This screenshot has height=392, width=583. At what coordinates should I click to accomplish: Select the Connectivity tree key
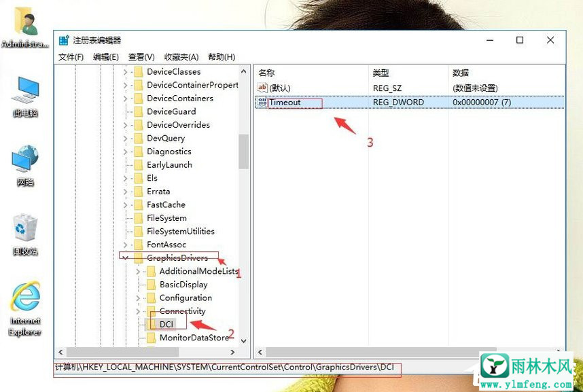(182, 311)
